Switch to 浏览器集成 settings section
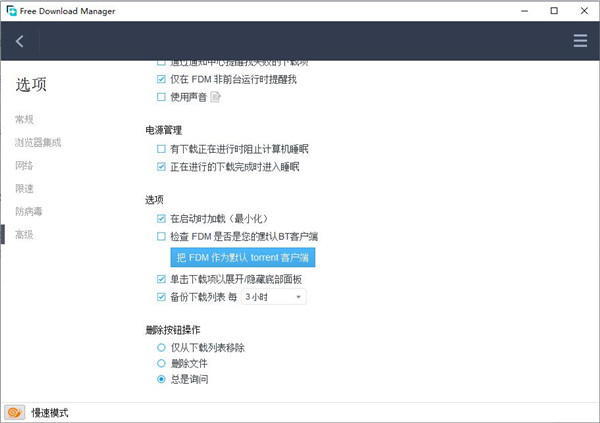This screenshot has height=423, width=600. point(38,142)
